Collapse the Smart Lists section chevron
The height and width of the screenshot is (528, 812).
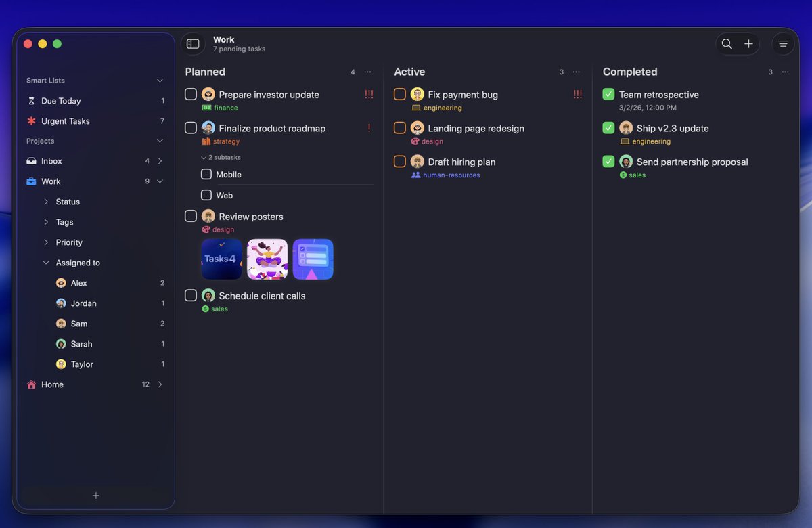point(160,81)
